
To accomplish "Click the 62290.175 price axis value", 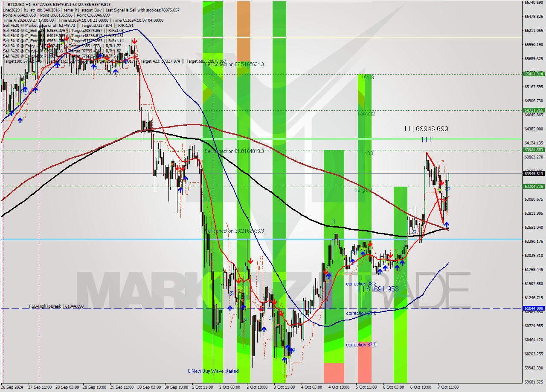I will click(533, 241).
